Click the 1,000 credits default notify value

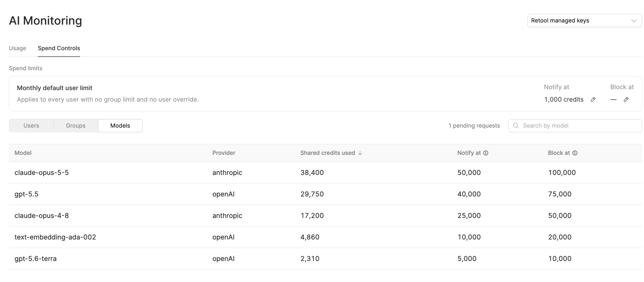[564, 99]
